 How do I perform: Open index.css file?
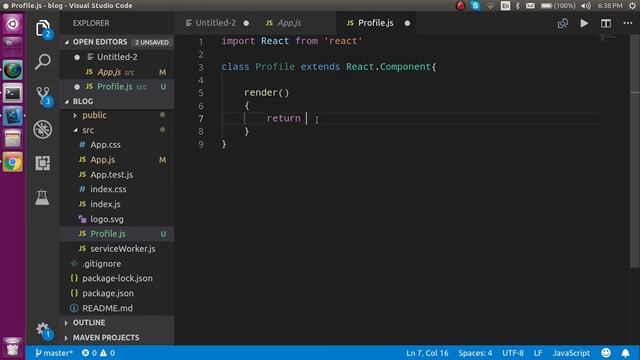coord(117,189)
